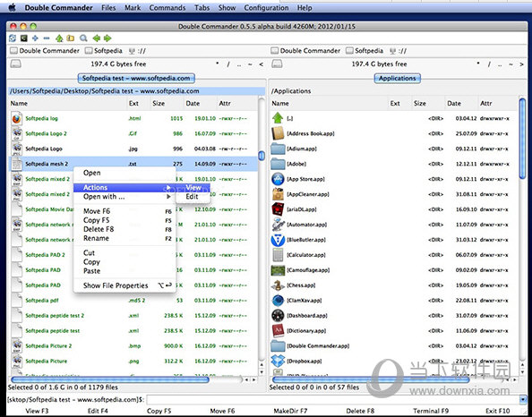Click the Dictionary.app book icon
The height and width of the screenshot is (417, 532).
click(278, 330)
